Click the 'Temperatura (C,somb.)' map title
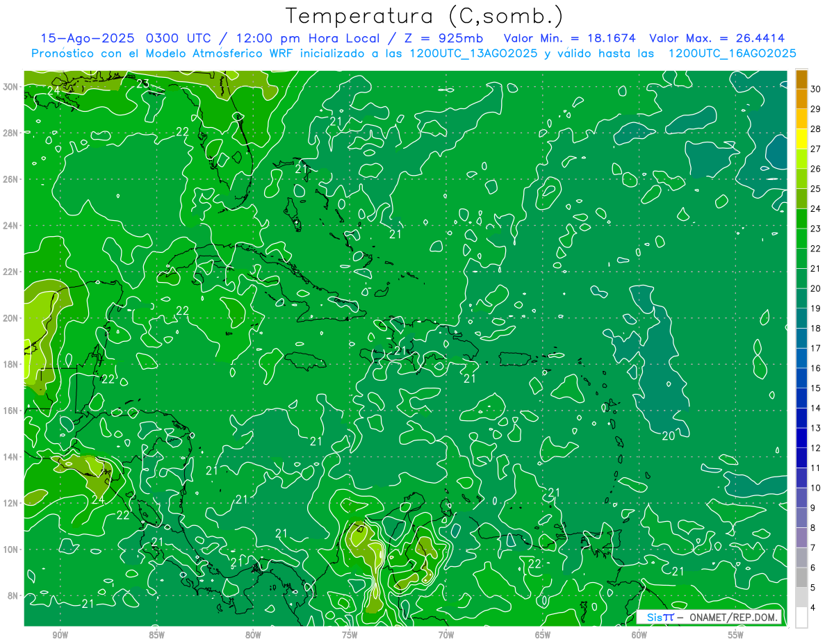Image resolution: width=834 pixels, height=644 pixels. tap(425, 16)
